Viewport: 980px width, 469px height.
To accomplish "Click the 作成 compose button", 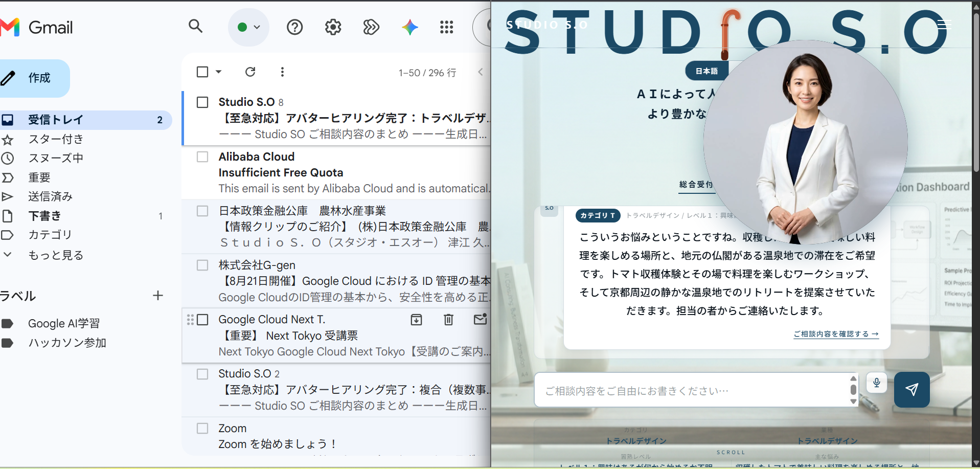I will coord(34,78).
